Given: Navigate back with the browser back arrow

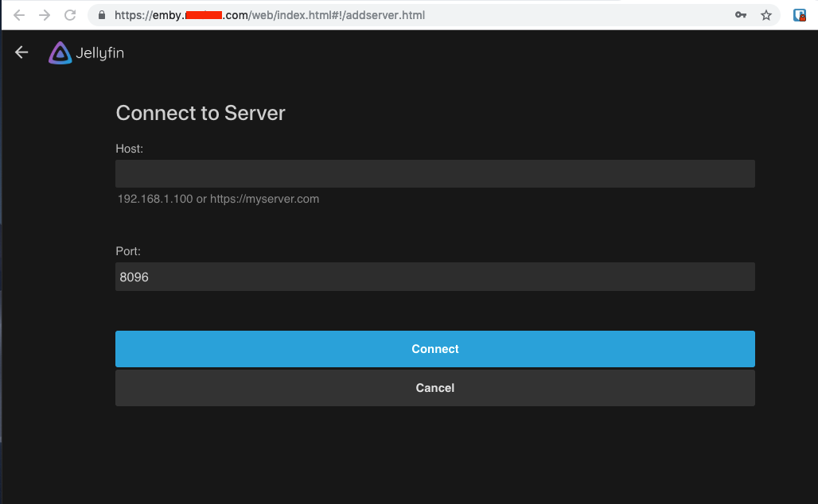Looking at the screenshot, I should (x=18, y=14).
